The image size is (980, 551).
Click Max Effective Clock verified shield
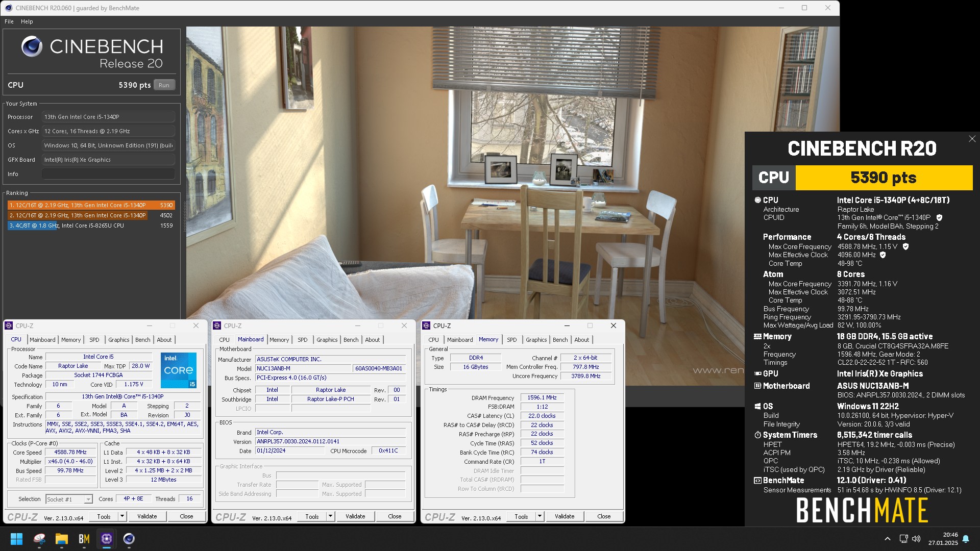883,255
